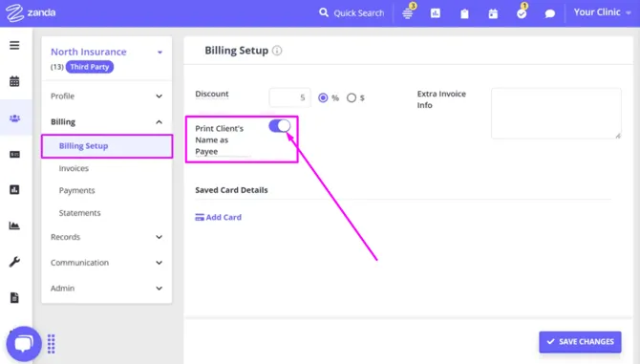
Task: Open the Your Clinic dropdown
Action: (602, 12)
